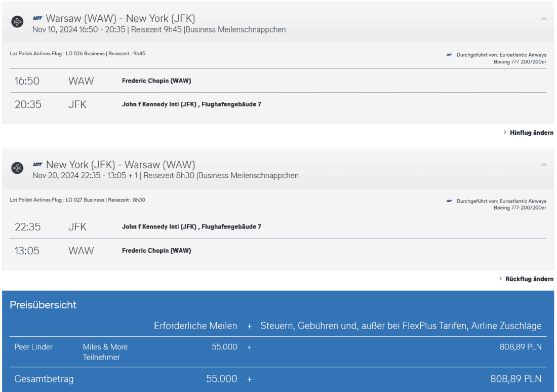Click operator logo in LO 026 flight details

pyautogui.click(x=449, y=54)
